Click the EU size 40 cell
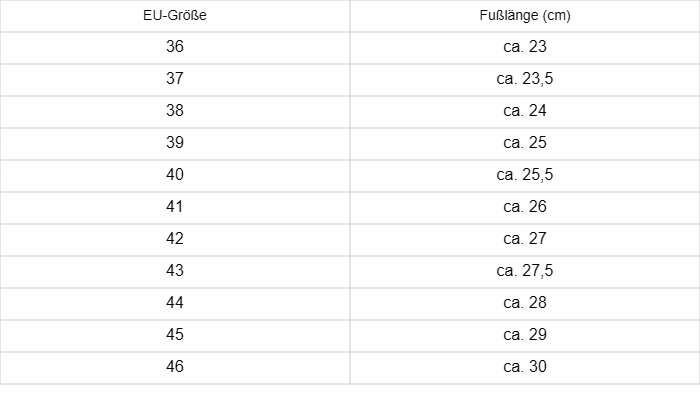Screen dimensions: 700x420 click(175, 175)
